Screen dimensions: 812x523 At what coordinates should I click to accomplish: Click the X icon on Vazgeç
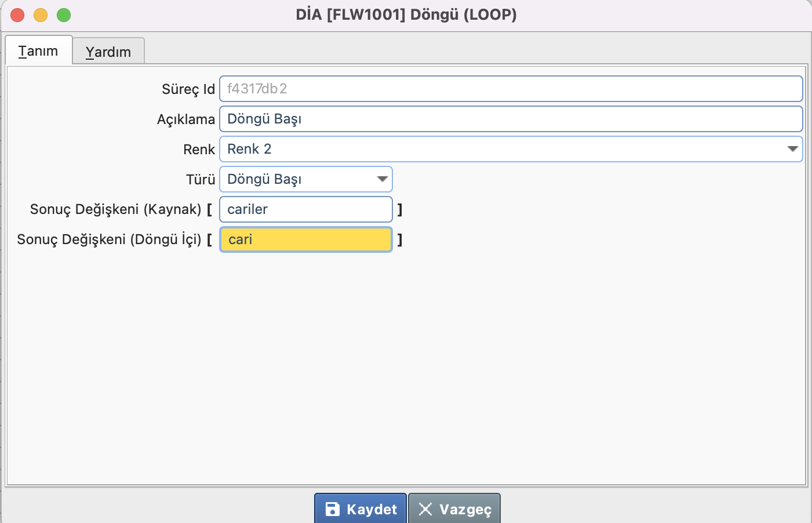425,509
